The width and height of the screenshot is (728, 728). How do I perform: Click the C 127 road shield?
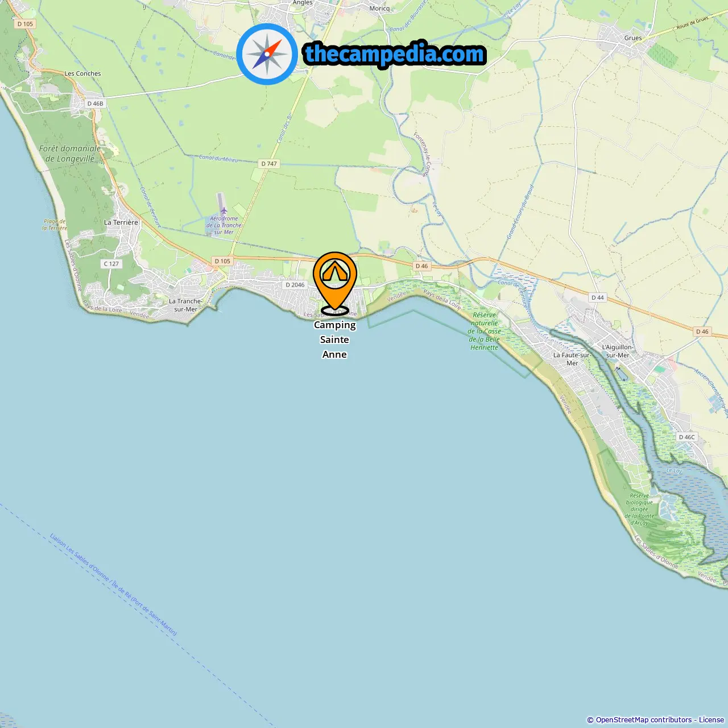(111, 264)
